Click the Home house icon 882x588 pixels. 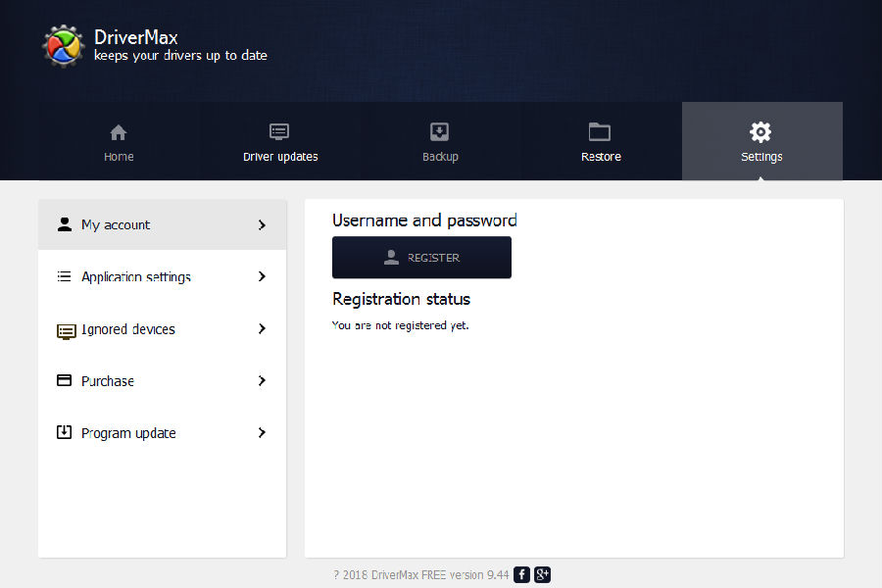[119, 133]
